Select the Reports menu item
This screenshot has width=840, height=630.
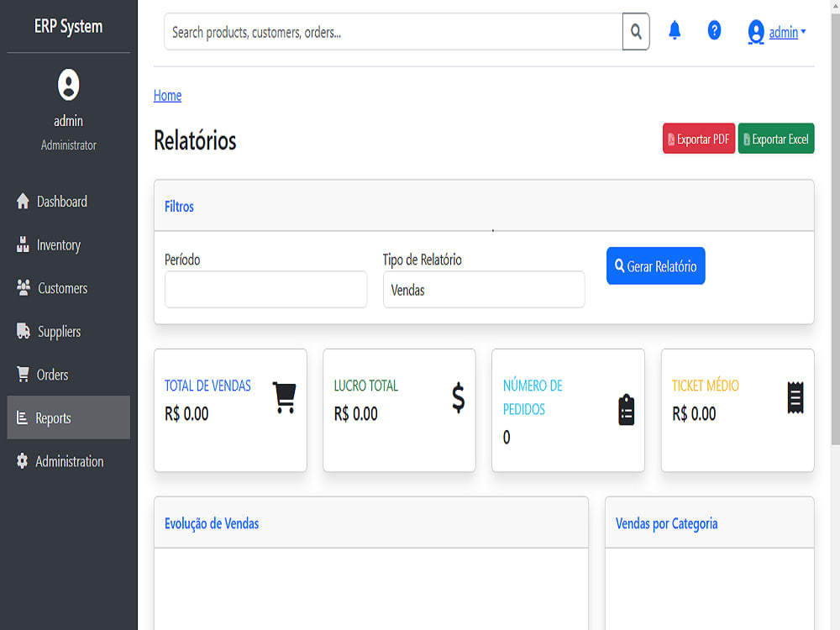pos(69,417)
